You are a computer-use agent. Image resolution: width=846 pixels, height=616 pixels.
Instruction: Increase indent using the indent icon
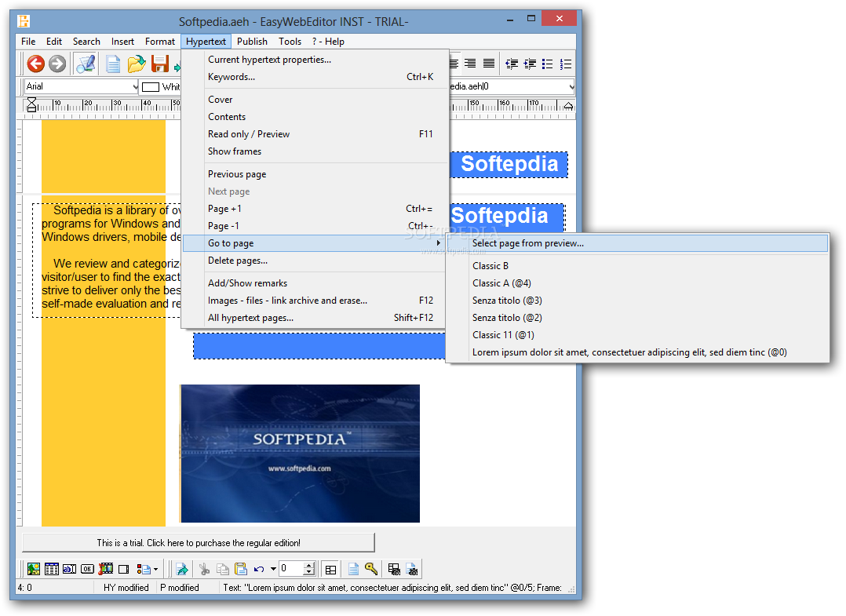point(530,64)
